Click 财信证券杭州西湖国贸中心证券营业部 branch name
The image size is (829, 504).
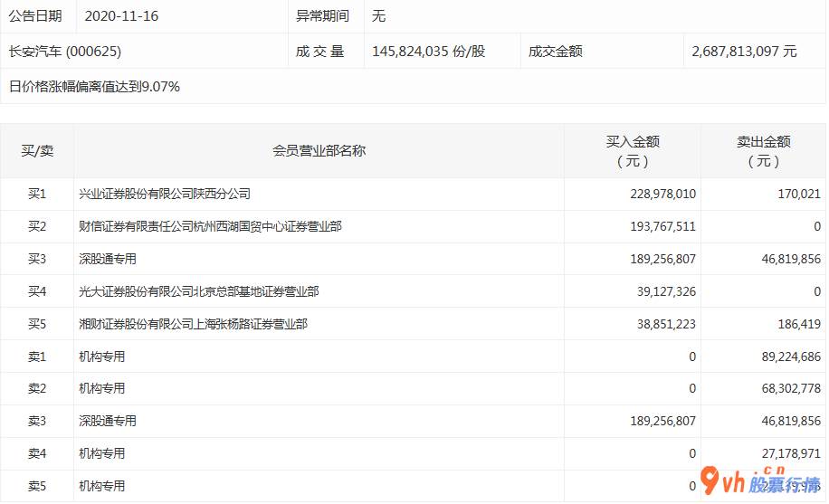click(x=211, y=226)
